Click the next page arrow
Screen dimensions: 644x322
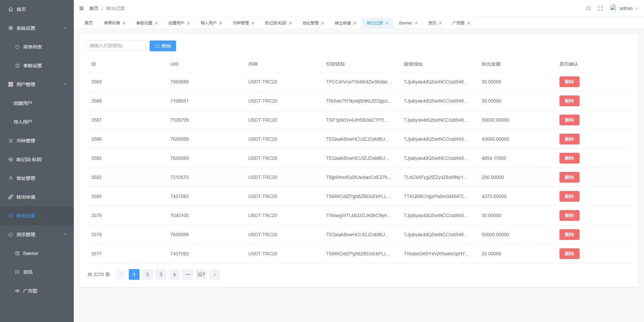(x=215, y=274)
